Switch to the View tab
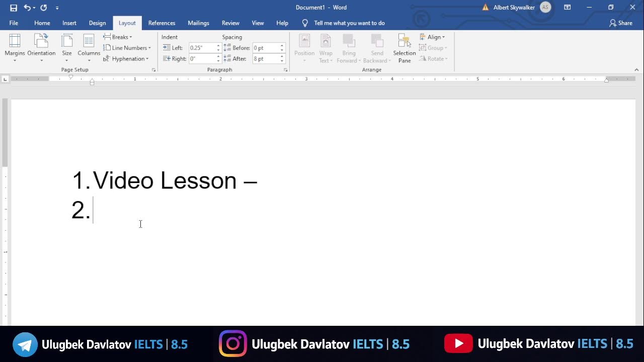The height and width of the screenshot is (362, 644). (258, 23)
